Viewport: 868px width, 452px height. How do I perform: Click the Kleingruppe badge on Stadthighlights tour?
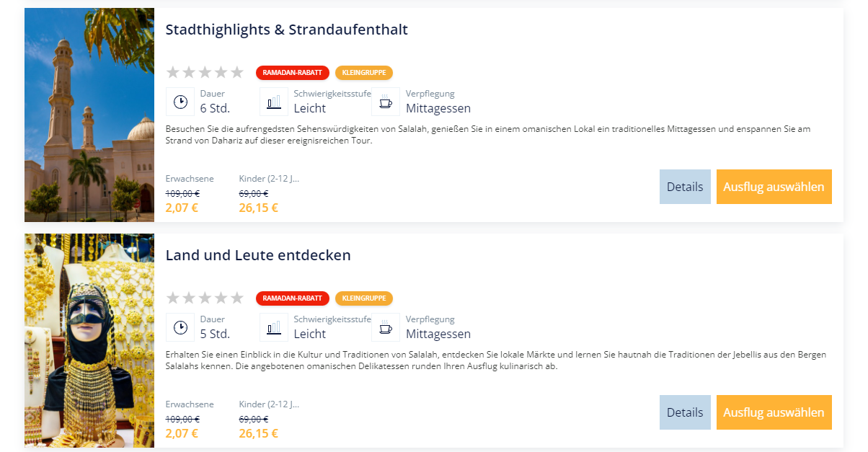(x=364, y=73)
